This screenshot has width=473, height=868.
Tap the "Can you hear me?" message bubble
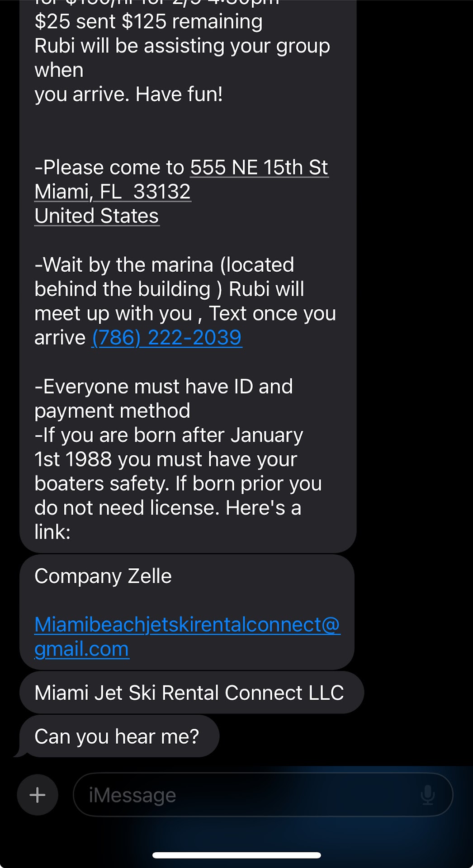(117, 736)
